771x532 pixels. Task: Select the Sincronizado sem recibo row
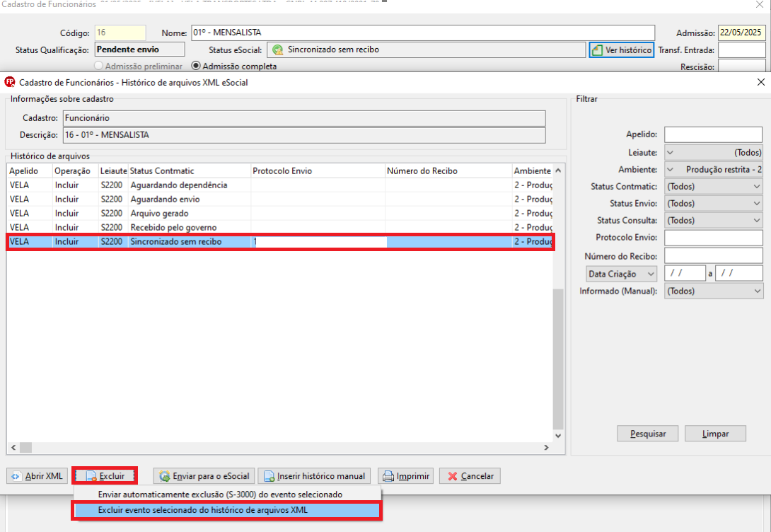(280, 241)
